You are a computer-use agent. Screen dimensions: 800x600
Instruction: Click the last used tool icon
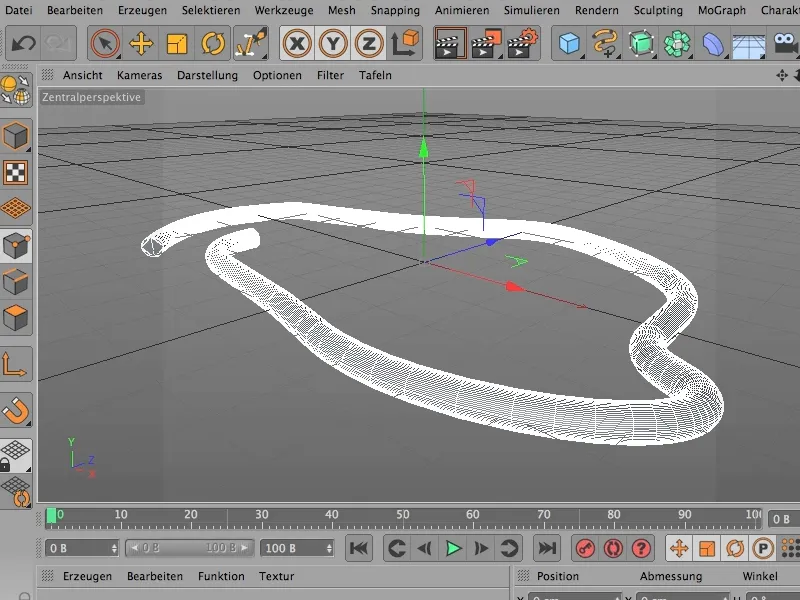click(251, 43)
